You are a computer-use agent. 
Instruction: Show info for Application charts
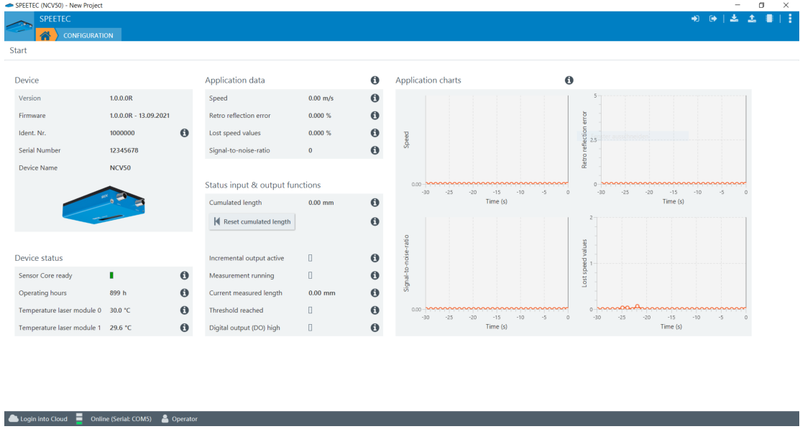pos(569,80)
